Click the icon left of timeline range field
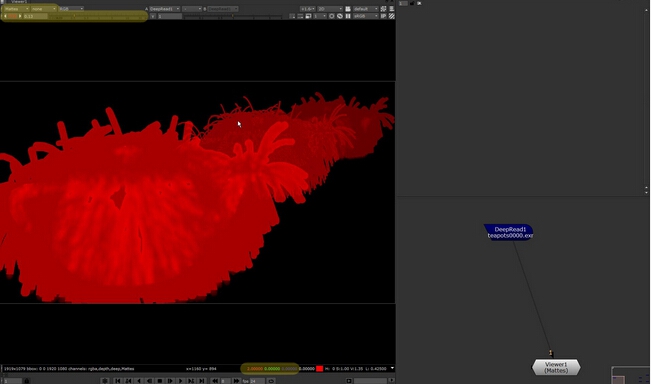Screen dimensions: 651x384 (349, 381)
